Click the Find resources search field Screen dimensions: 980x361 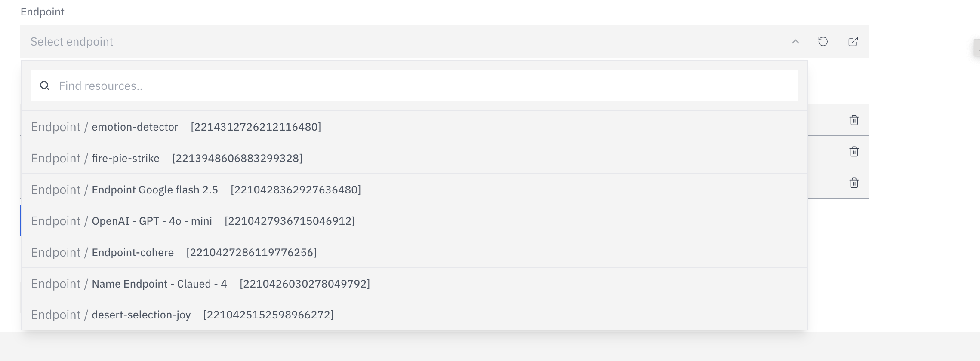pos(414,86)
